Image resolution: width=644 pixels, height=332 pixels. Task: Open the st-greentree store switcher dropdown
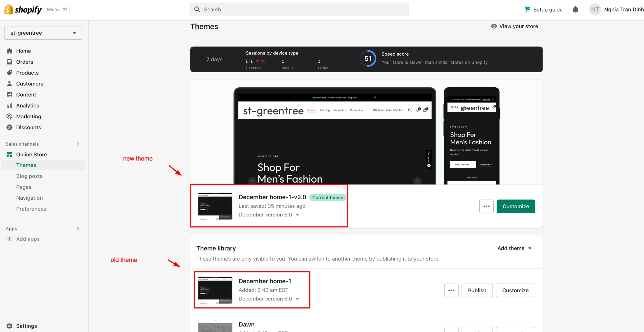click(43, 33)
